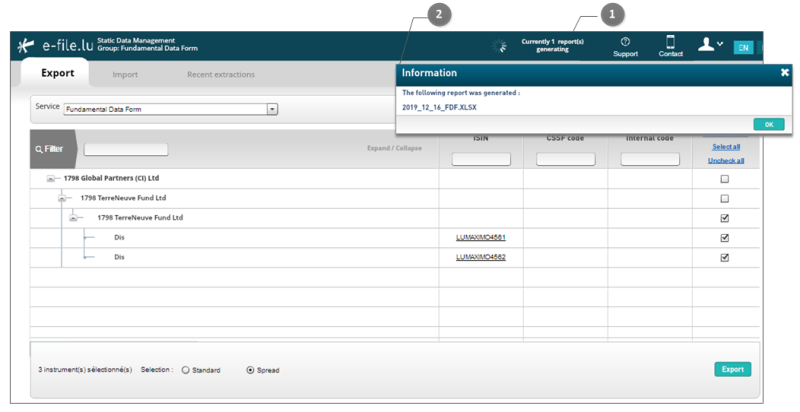Click the Filter magnifier icon
The height and width of the screenshot is (412, 800).
(x=39, y=149)
